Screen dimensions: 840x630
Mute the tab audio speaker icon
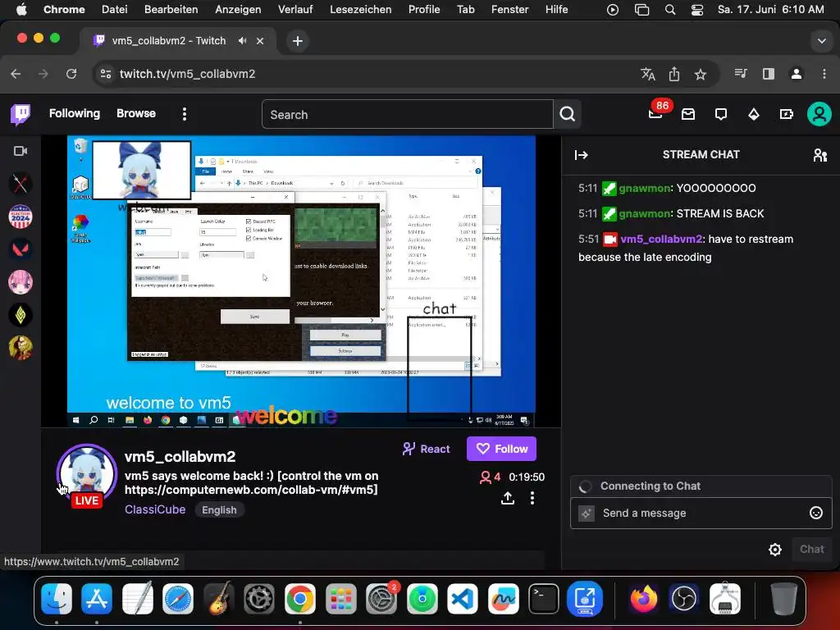coord(243,41)
